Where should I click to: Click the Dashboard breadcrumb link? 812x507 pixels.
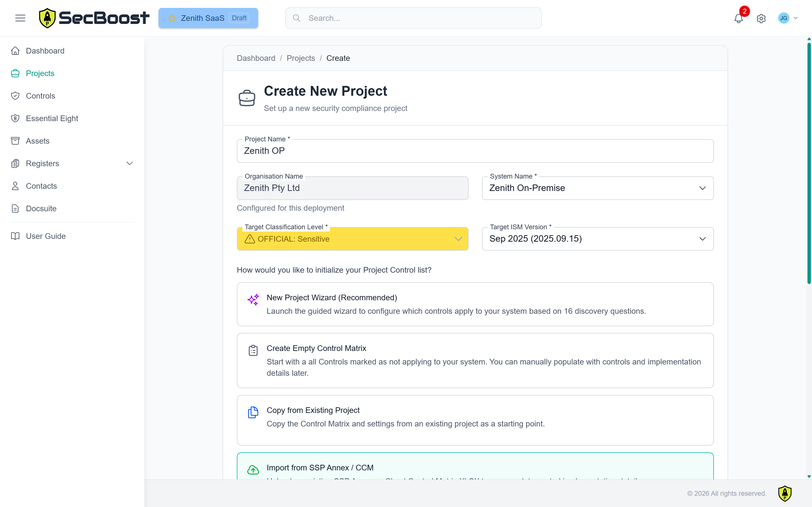tap(256, 58)
